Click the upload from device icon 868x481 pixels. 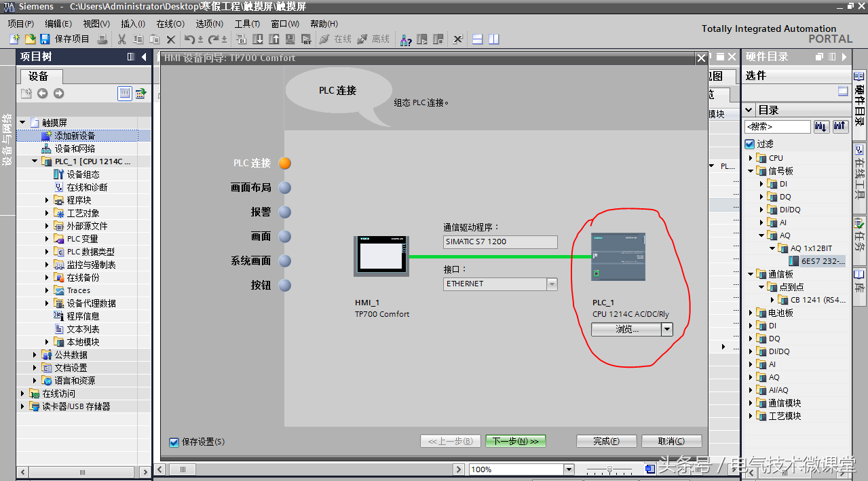tap(274, 39)
